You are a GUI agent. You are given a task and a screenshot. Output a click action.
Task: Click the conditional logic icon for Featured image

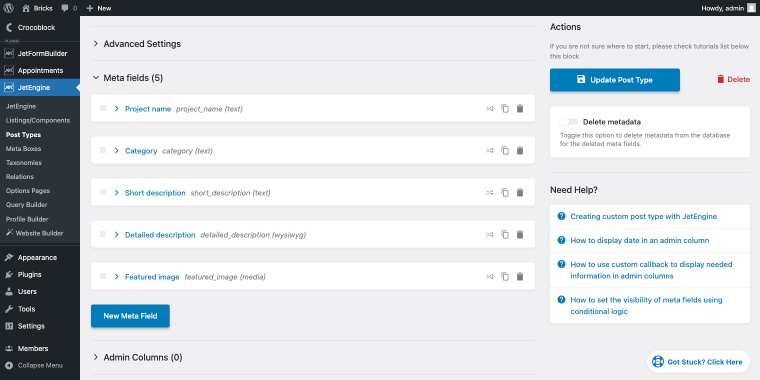coord(490,277)
